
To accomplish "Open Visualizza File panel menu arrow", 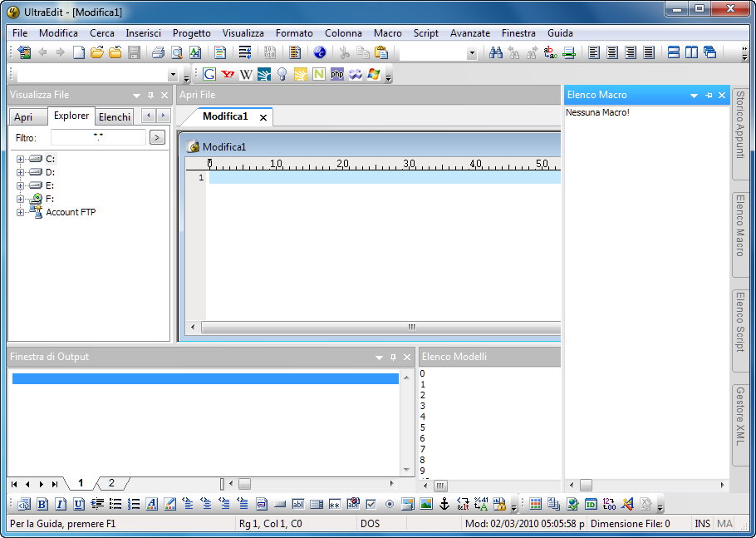I will pos(136,96).
